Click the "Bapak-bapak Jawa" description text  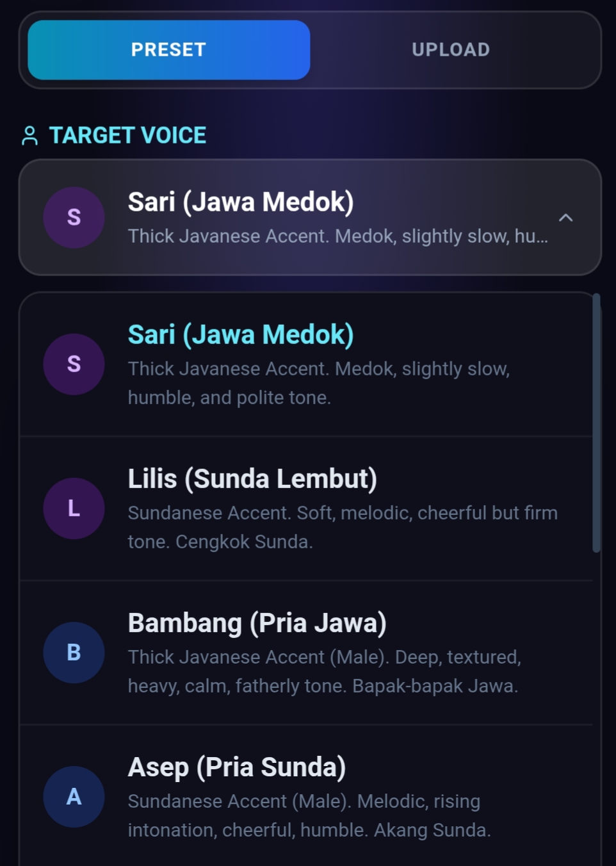tap(435, 686)
